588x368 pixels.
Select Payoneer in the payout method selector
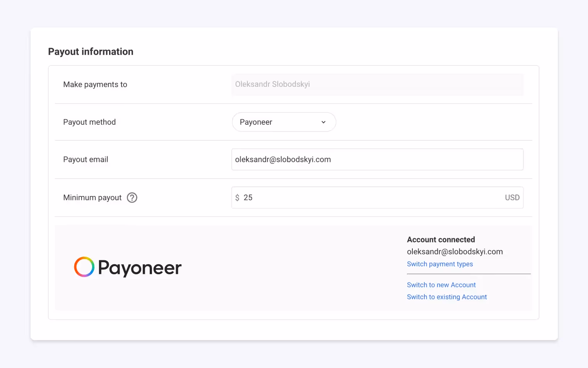(x=284, y=122)
